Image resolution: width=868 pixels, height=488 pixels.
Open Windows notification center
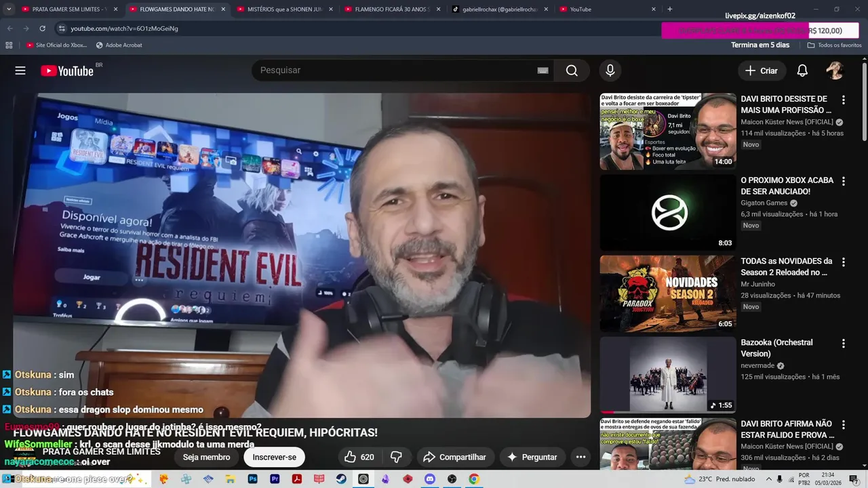click(853, 479)
